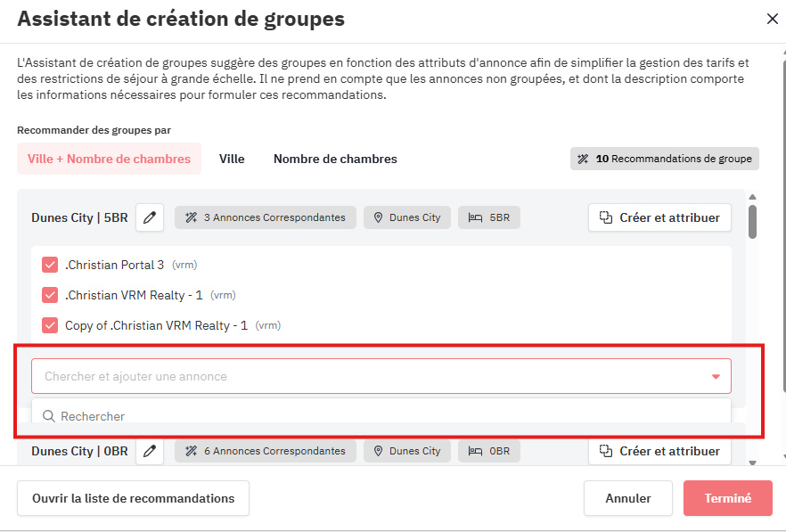Click the wand icon in 10 Recommandations de groupe
786x532 pixels.
584,159
